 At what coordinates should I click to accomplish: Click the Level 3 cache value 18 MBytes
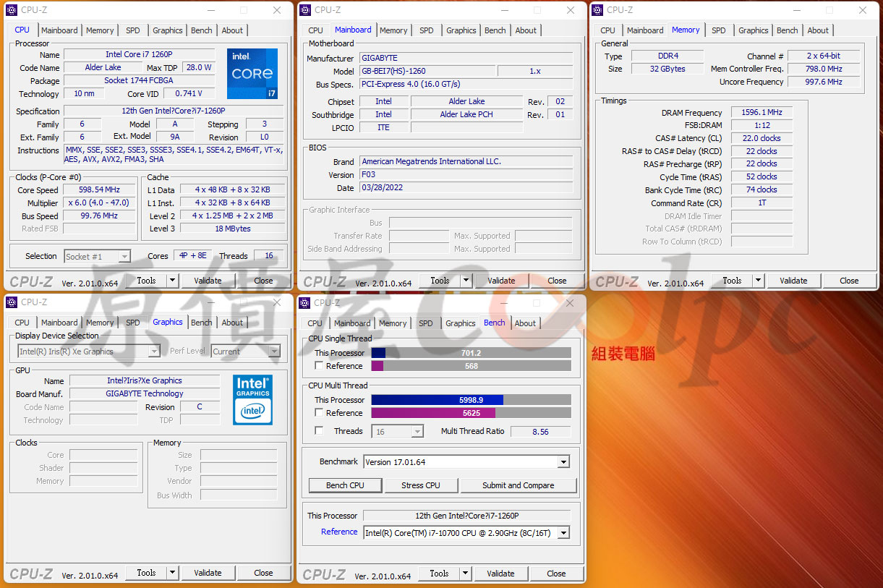[x=233, y=229]
